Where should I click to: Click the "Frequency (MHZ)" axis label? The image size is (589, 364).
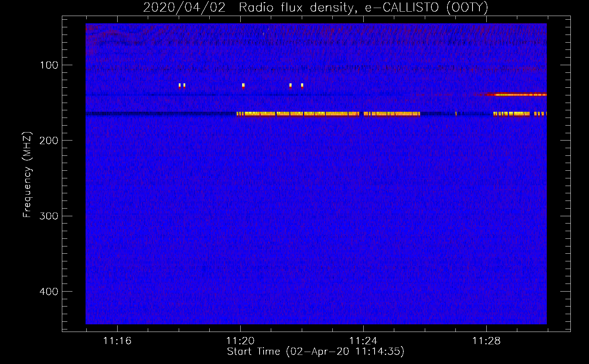pos(27,175)
